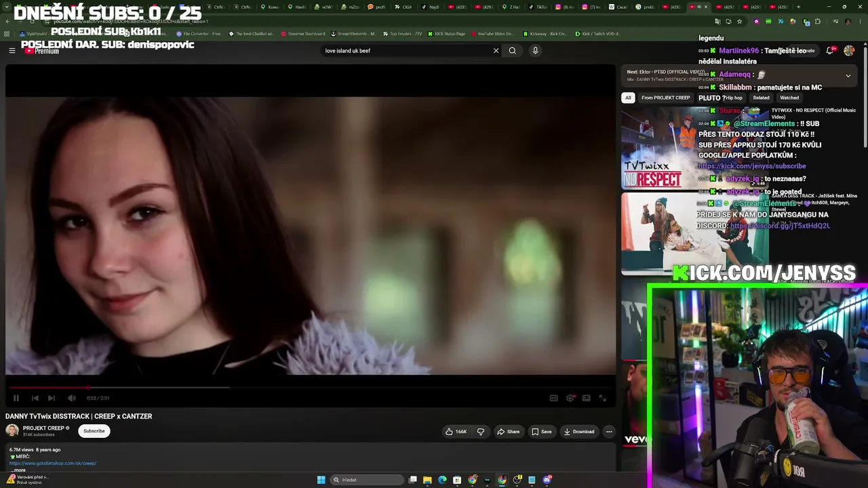This screenshot has width=868, height=488.
Task: Open the YouTube Video Do... bookmark
Action: [492, 34]
